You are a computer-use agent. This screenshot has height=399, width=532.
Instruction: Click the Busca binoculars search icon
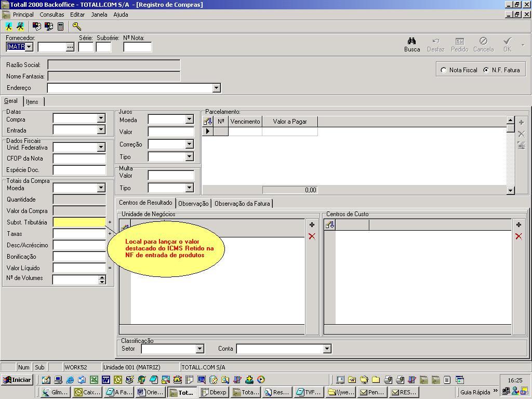tap(412, 41)
